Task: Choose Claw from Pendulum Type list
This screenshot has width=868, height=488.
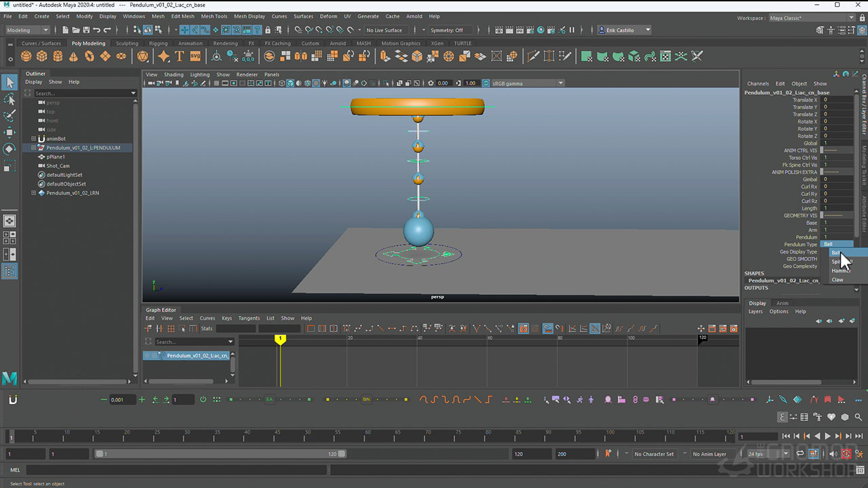Action: coord(838,280)
